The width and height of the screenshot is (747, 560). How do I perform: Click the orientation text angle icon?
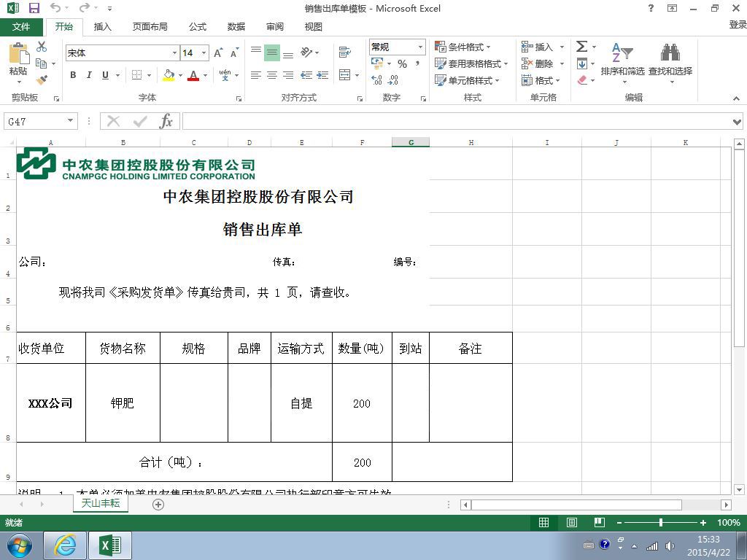click(x=306, y=52)
